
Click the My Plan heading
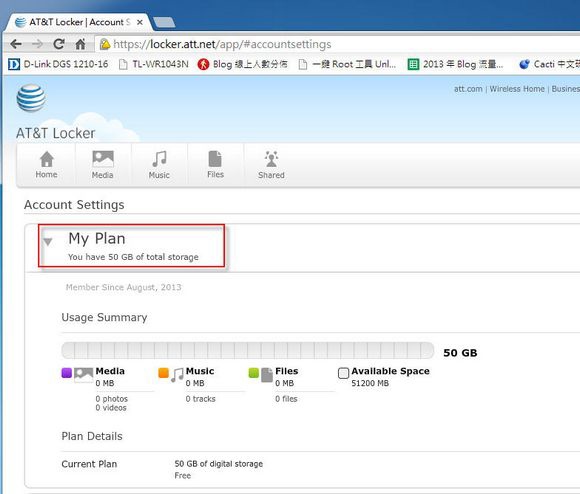coord(97,238)
